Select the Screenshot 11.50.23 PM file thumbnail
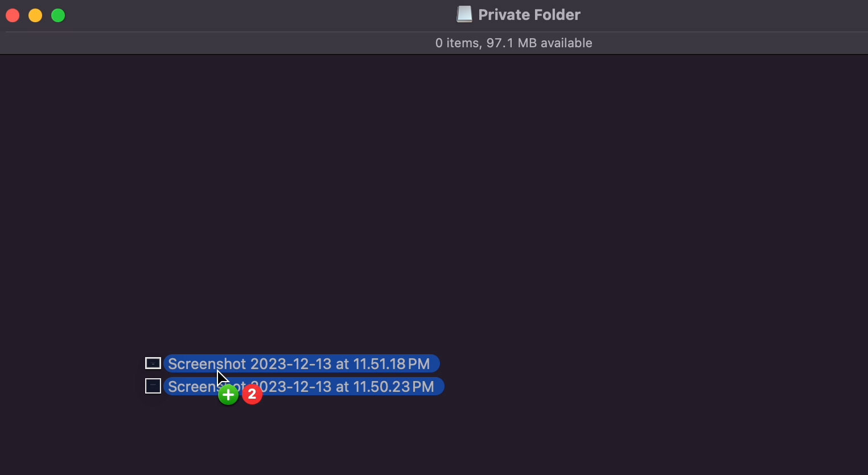Screen dimensions: 868x475 point(153,386)
